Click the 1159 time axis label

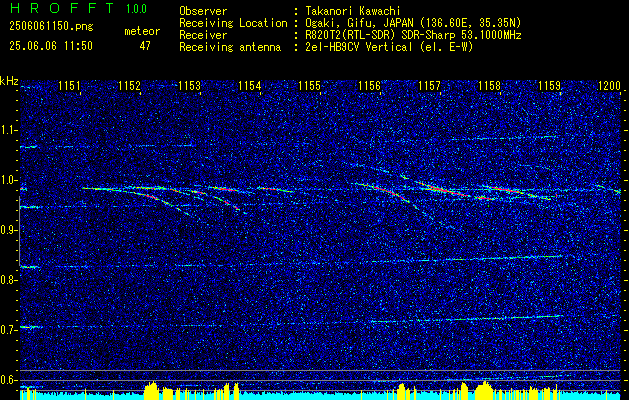(x=550, y=86)
